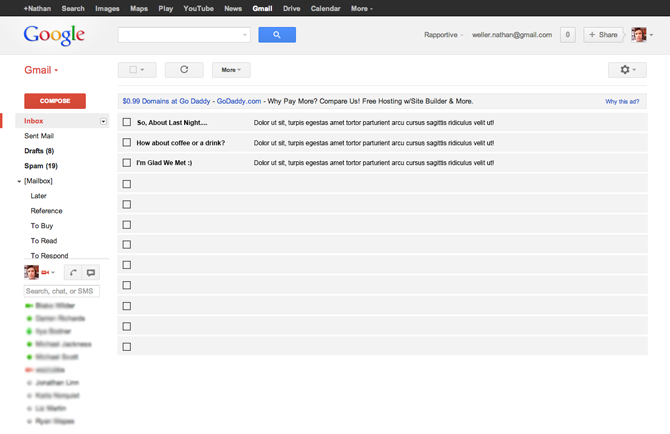Open the account menu arrow beside avatar
This screenshot has height=434, width=670.
tap(651, 35)
